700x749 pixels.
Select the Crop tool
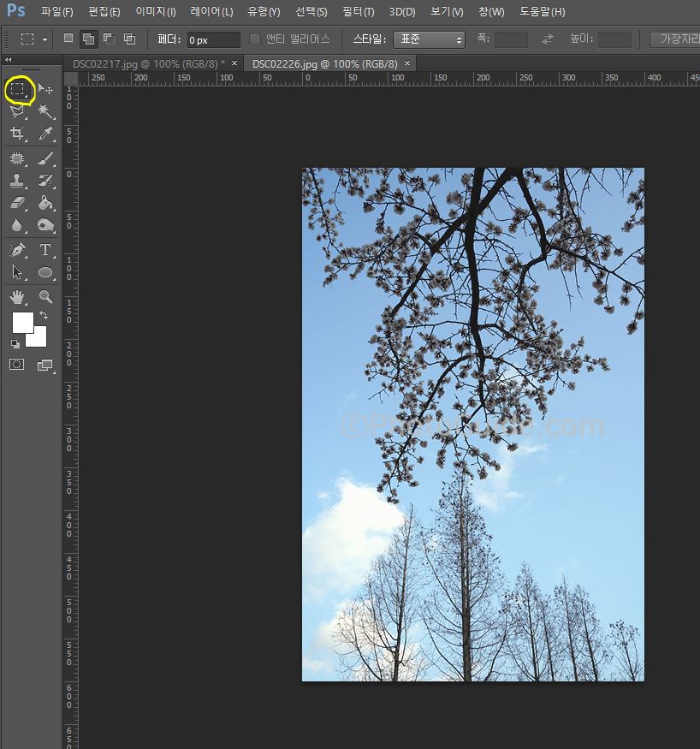click(x=17, y=134)
